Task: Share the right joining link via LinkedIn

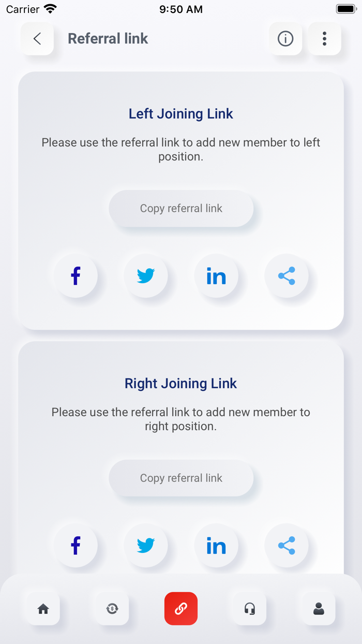Action: (217, 545)
